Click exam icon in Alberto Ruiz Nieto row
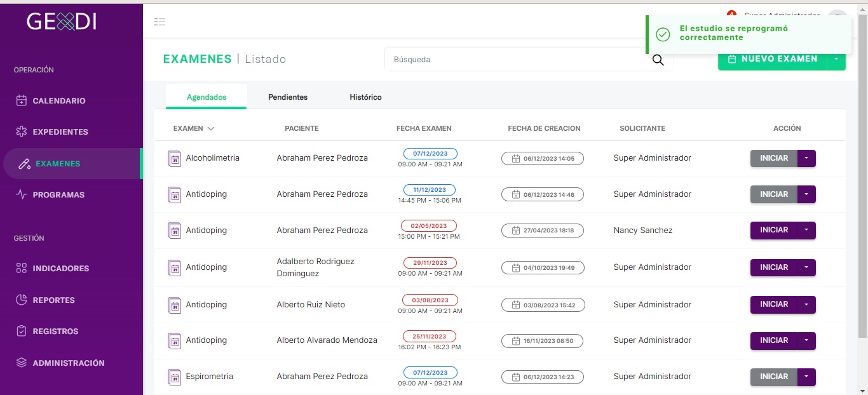Image resolution: width=868 pixels, height=395 pixels. (x=174, y=305)
